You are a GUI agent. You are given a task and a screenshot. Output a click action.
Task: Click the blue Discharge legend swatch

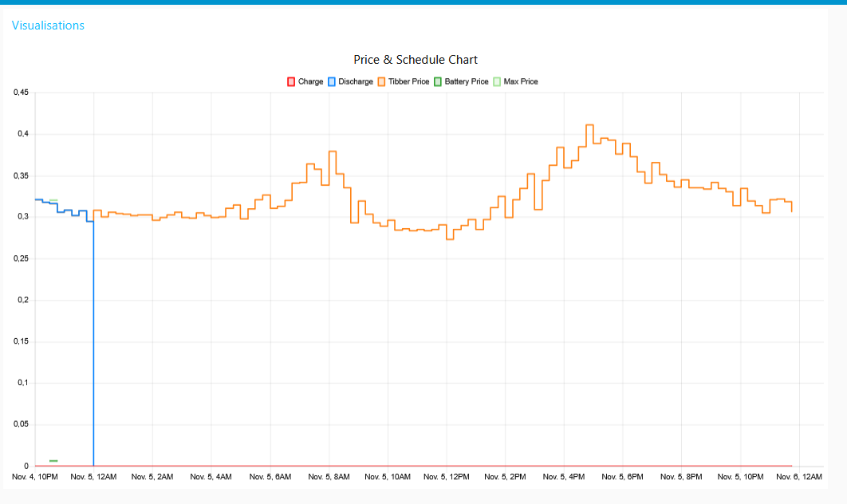coord(331,81)
